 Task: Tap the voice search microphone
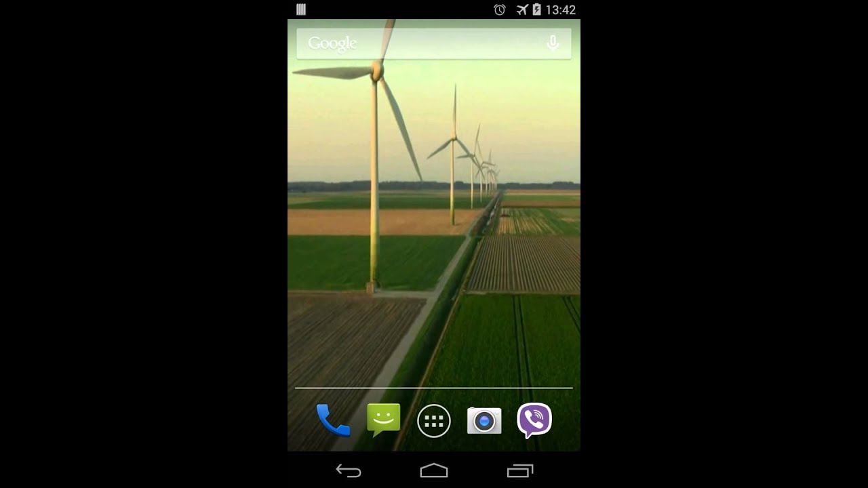(x=553, y=43)
